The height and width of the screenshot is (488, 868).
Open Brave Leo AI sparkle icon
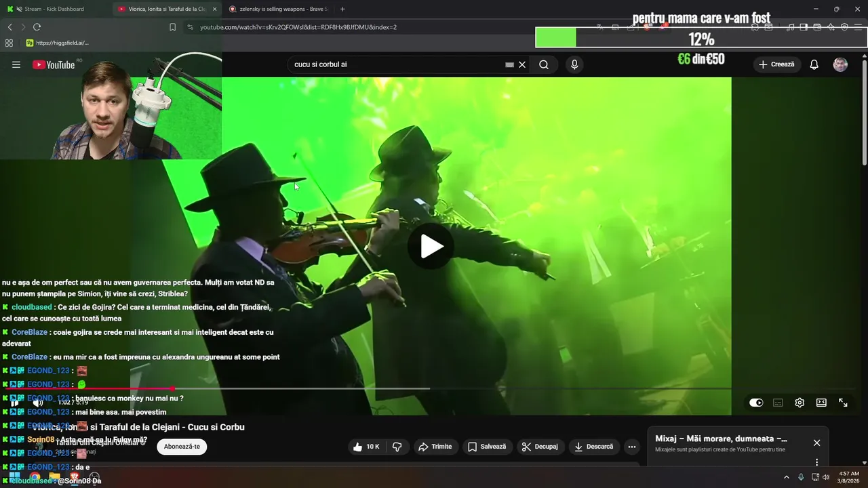click(831, 27)
